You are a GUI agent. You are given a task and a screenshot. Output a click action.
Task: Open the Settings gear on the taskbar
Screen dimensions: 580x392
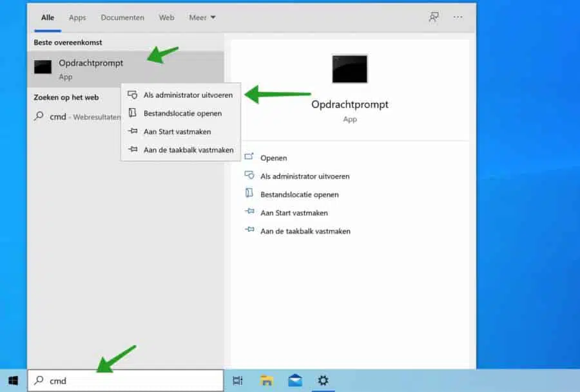pos(324,380)
